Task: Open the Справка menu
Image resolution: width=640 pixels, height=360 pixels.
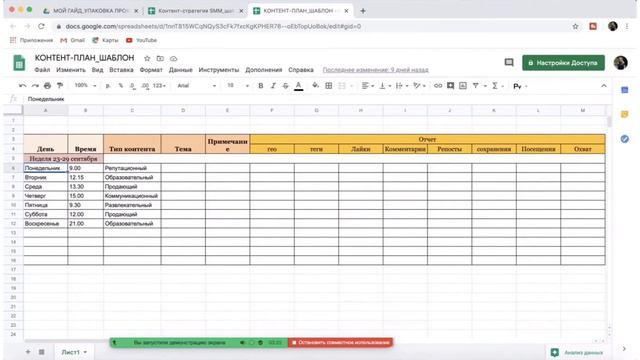Action: tap(301, 70)
